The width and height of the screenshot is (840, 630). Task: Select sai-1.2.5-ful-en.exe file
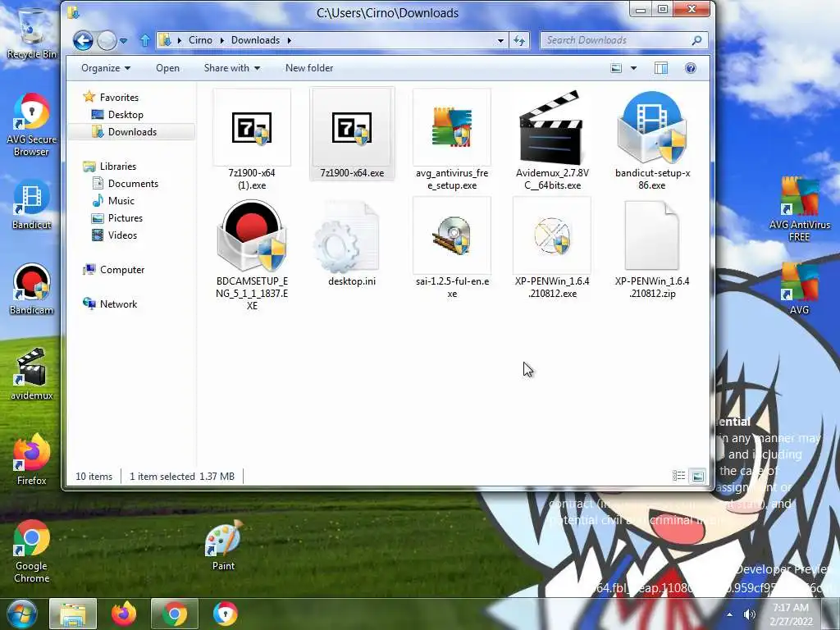(452, 249)
